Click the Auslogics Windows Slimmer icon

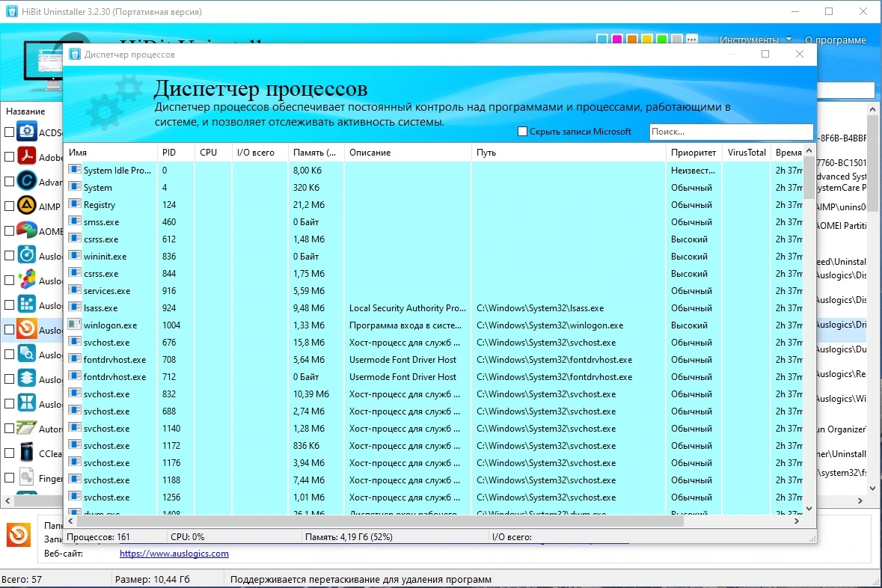pyautogui.click(x=26, y=403)
